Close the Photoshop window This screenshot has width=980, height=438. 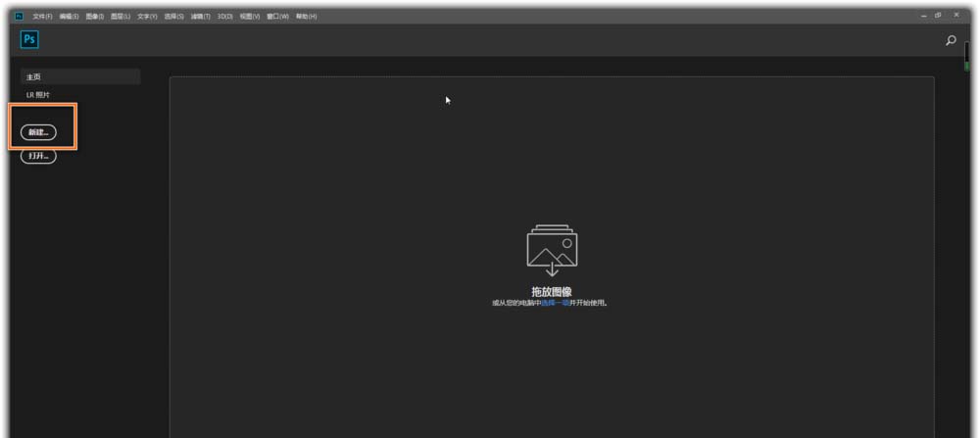point(956,16)
